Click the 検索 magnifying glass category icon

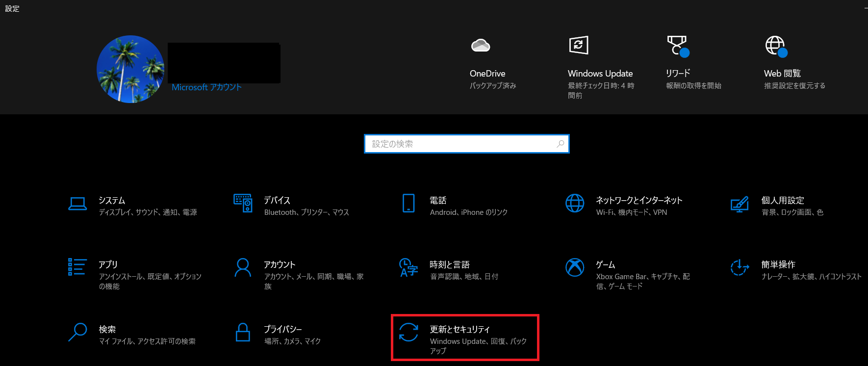[x=77, y=332]
